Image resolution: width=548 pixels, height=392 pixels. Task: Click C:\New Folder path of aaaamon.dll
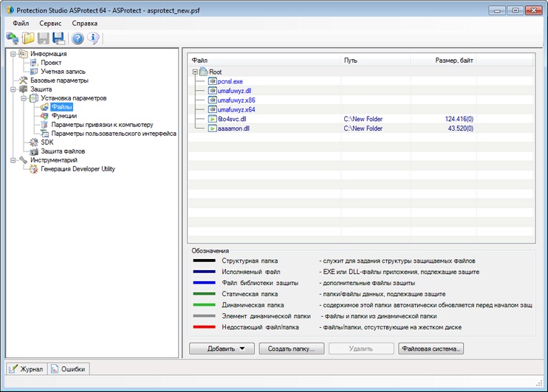point(363,128)
